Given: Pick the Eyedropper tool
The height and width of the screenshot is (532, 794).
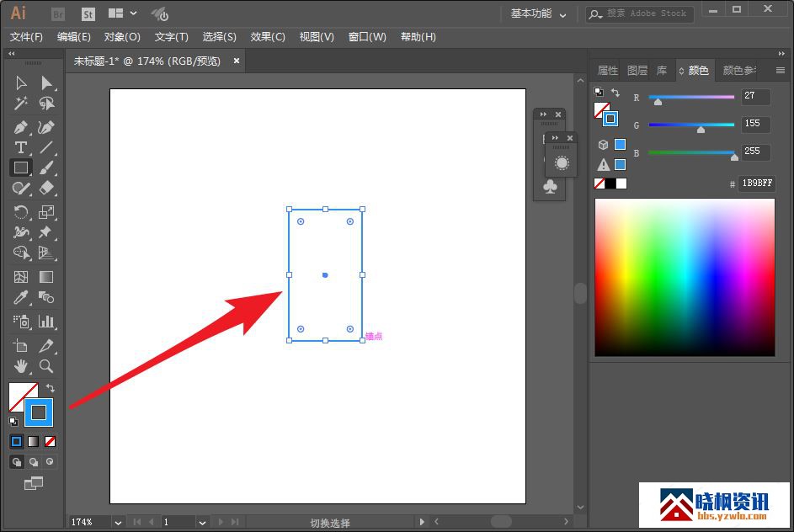Looking at the screenshot, I should [21, 298].
